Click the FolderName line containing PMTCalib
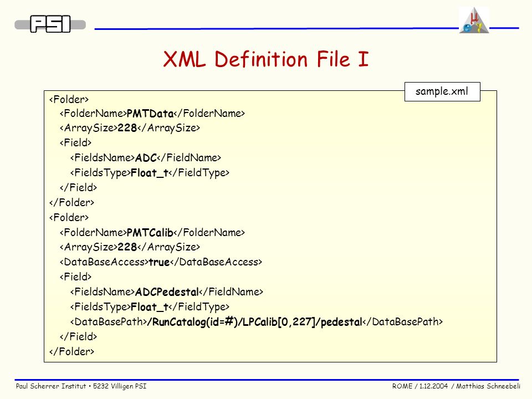 pyautogui.click(x=152, y=232)
